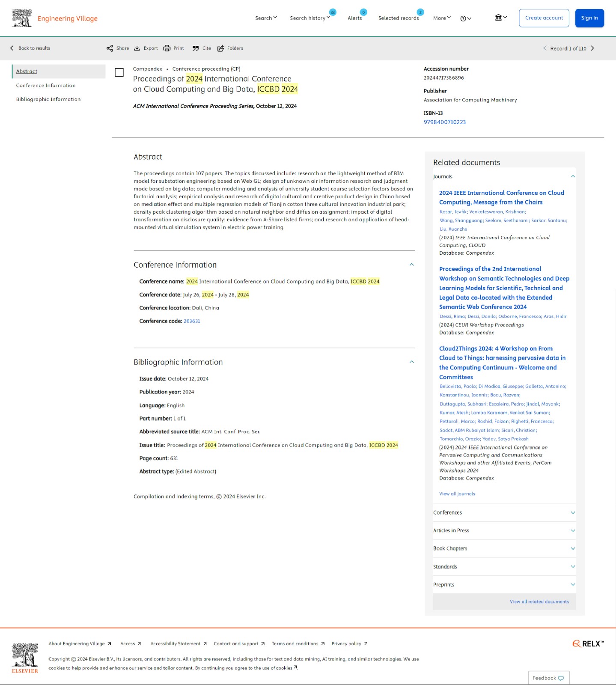The width and height of the screenshot is (616, 685).
Task: Expand the Preprints related documents section
Action: 573,584
